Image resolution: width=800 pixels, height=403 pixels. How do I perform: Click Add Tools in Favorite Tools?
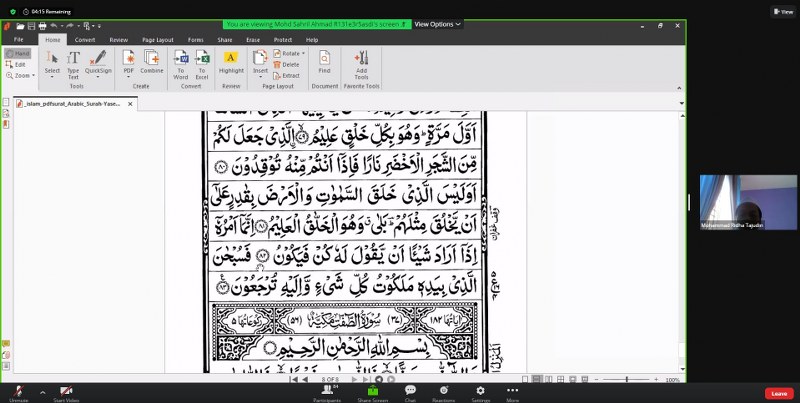click(361, 64)
